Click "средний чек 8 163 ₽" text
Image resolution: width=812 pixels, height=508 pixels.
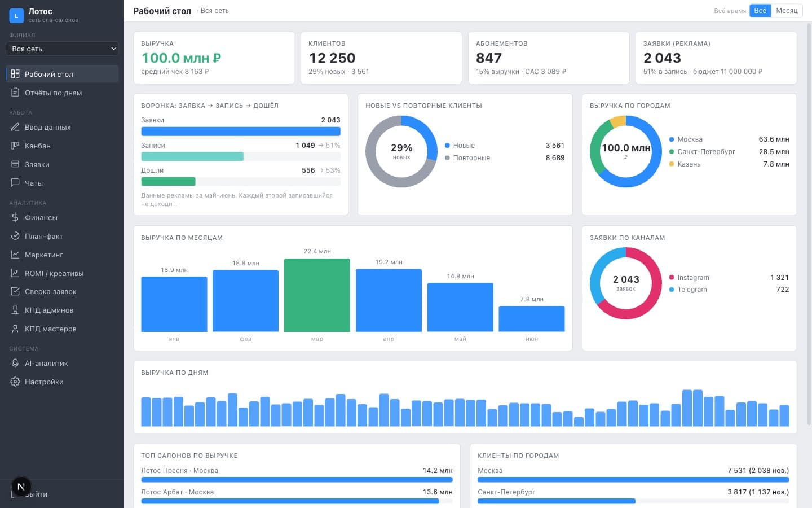pos(175,72)
